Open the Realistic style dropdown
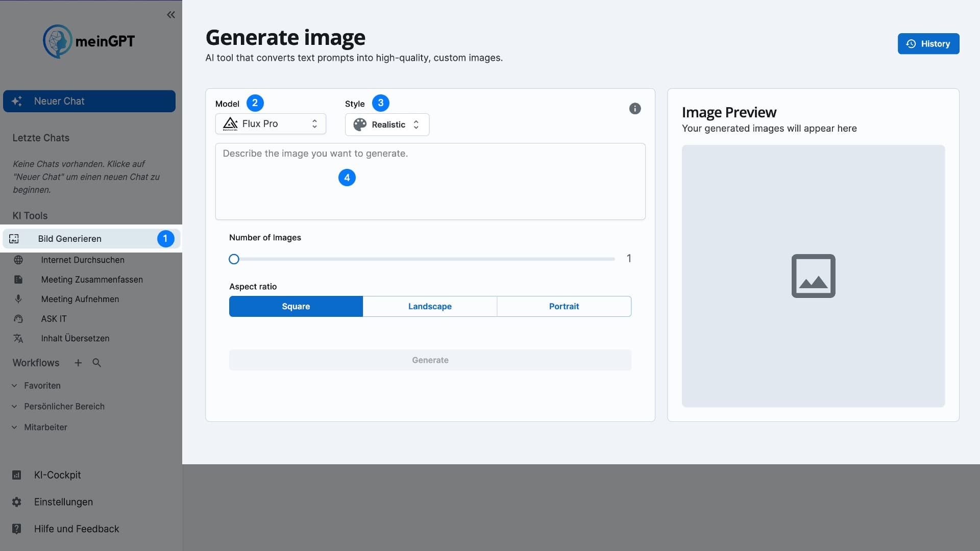This screenshot has height=551, width=980. click(387, 125)
